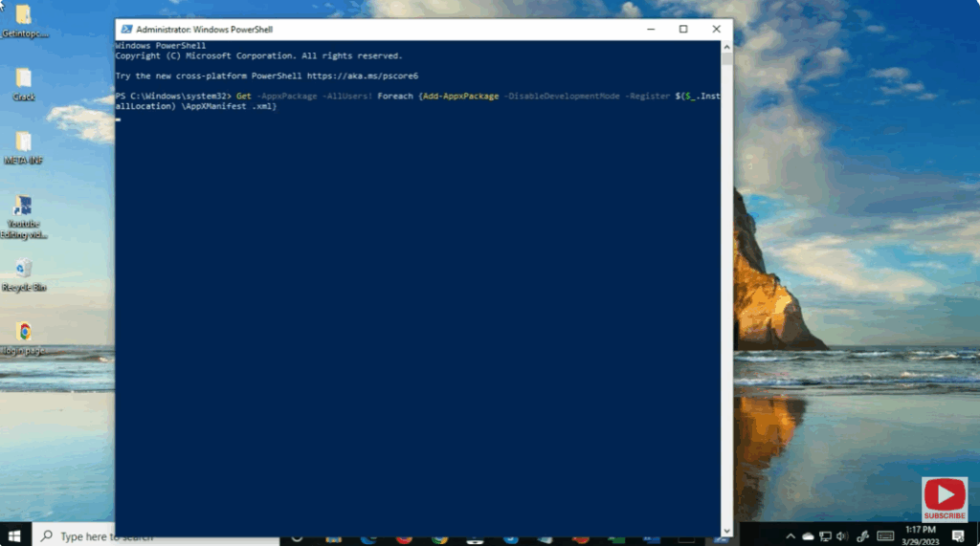Screen dimensions: 980x546
Task: Show hidden system tray icons
Action: pos(790,536)
